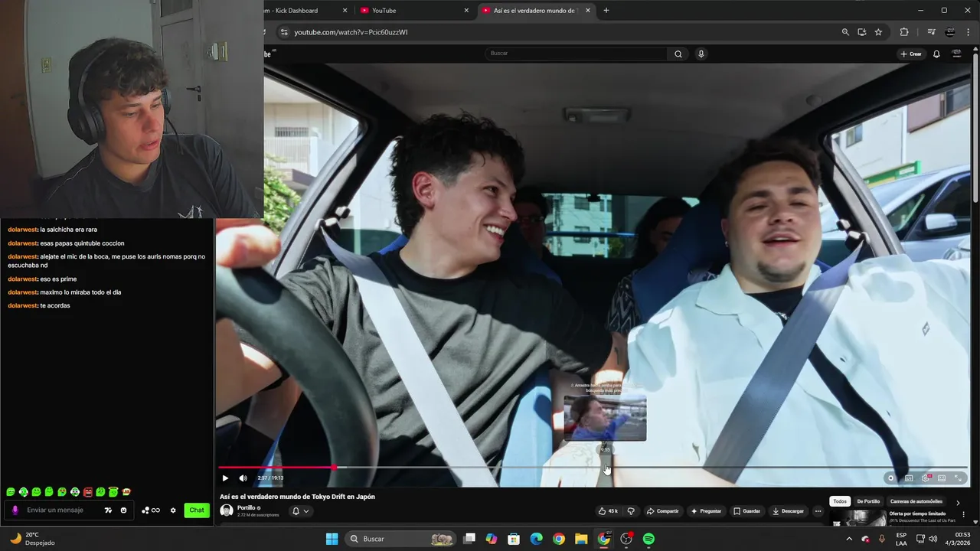Open File Explorer from the taskbar

pos(581,539)
